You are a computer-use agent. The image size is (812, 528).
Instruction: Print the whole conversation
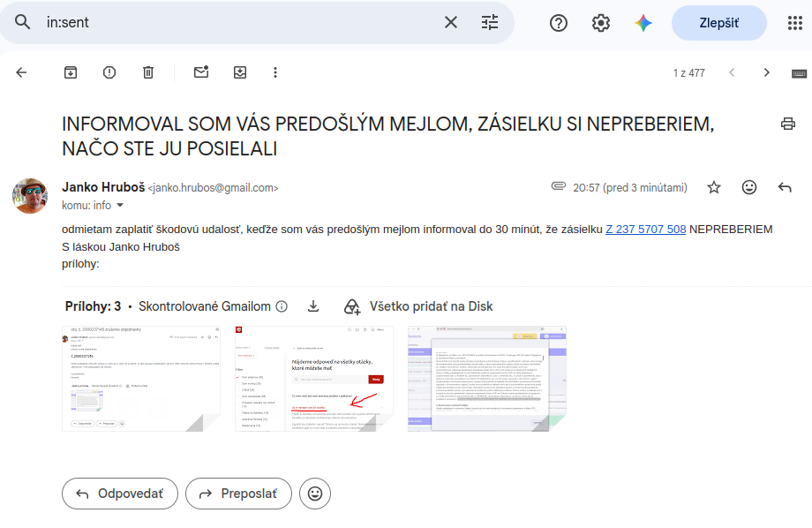tap(787, 124)
